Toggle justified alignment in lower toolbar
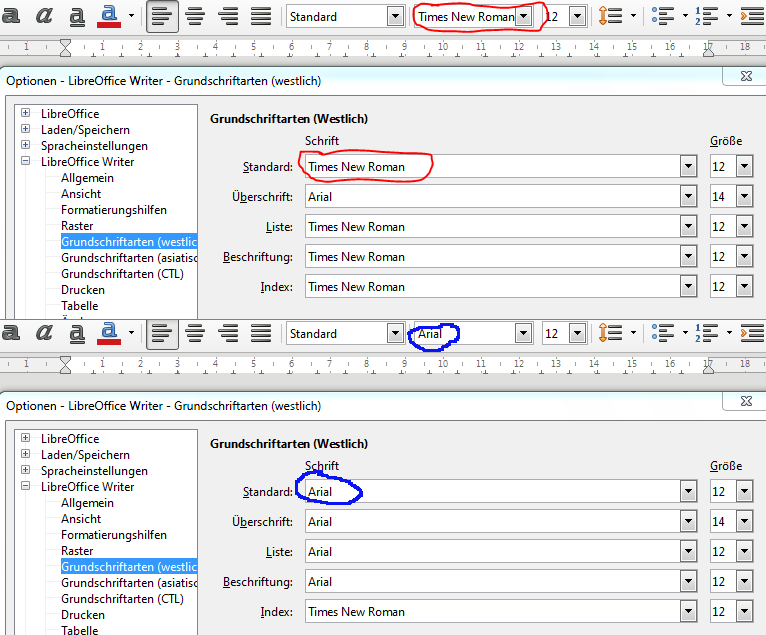 (x=261, y=334)
